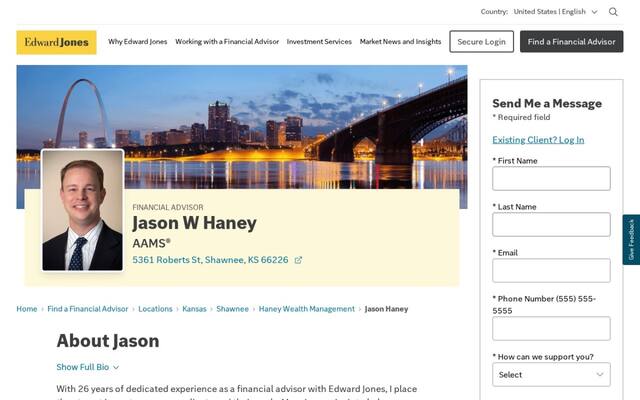
Task: Focus the First Name field
Action: tap(551, 178)
